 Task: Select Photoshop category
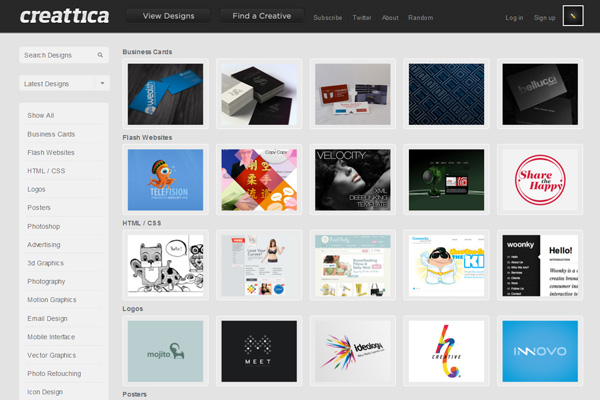pyautogui.click(x=44, y=226)
